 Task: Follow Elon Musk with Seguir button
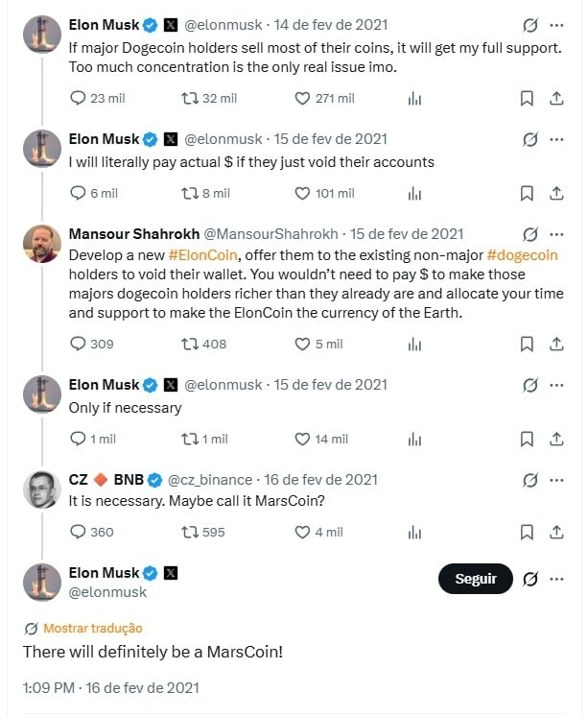475,579
